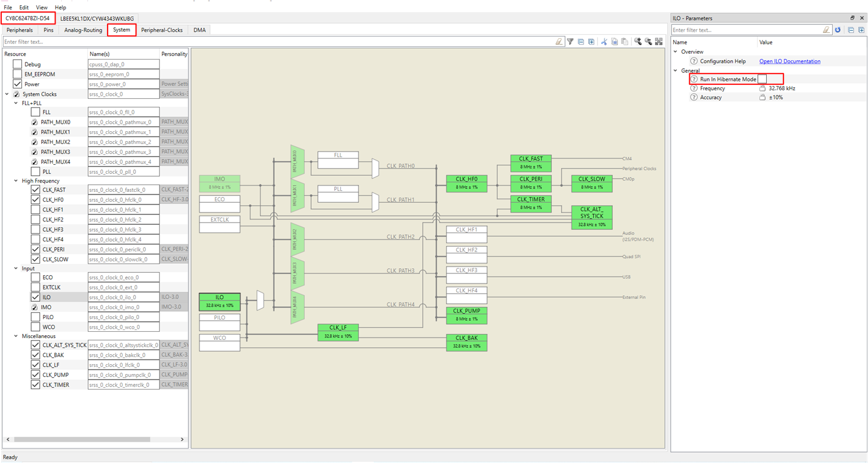
Task: Click help icon beside Accuracy
Action: (694, 97)
